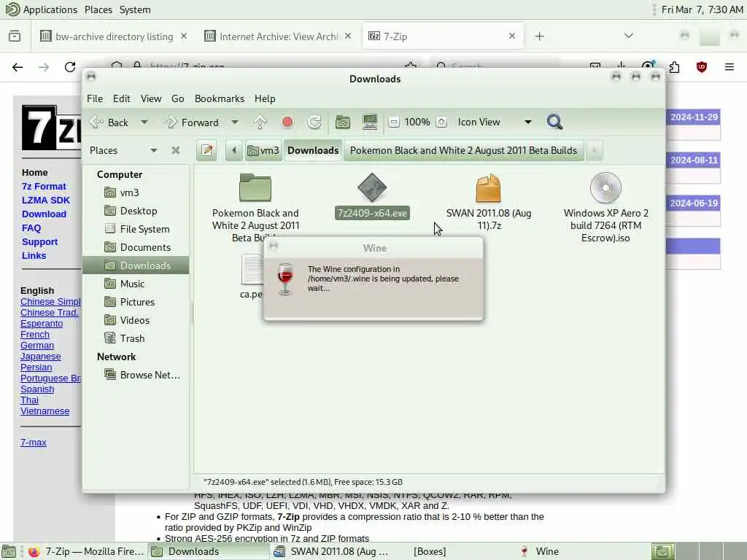Select the Windows XP Aero 2 iso icon
The height and width of the screenshot is (560, 747).
605,187
